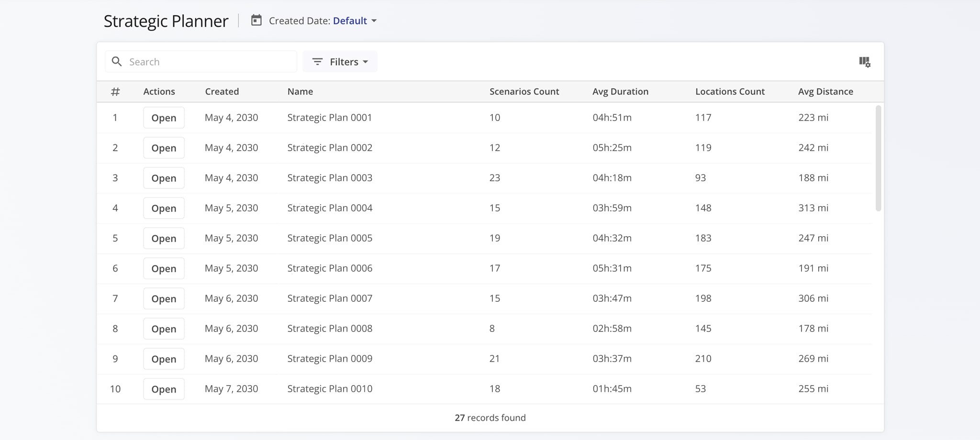Click the Avg Distance column header
The image size is (980, 440).
point(825,91)
